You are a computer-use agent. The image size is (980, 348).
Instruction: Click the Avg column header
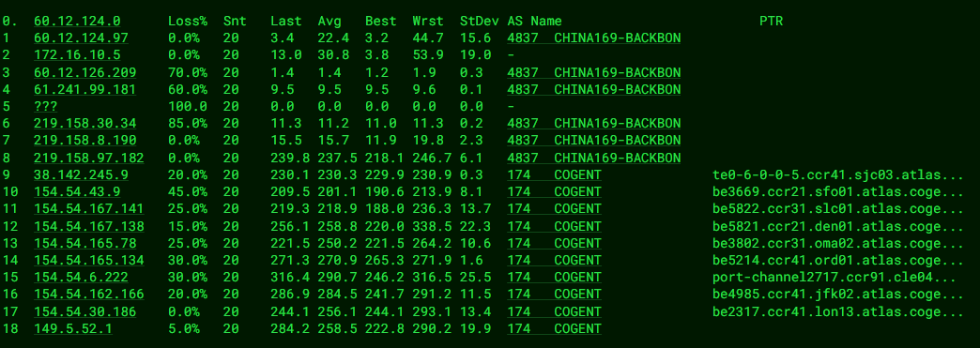329,22
